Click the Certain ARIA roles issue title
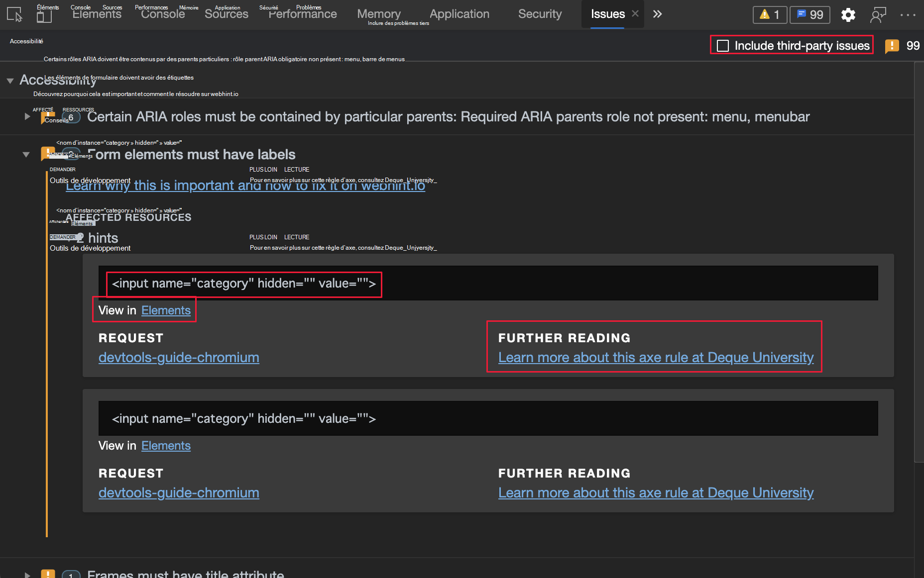The image size is (924, 578). coord(449,117)
